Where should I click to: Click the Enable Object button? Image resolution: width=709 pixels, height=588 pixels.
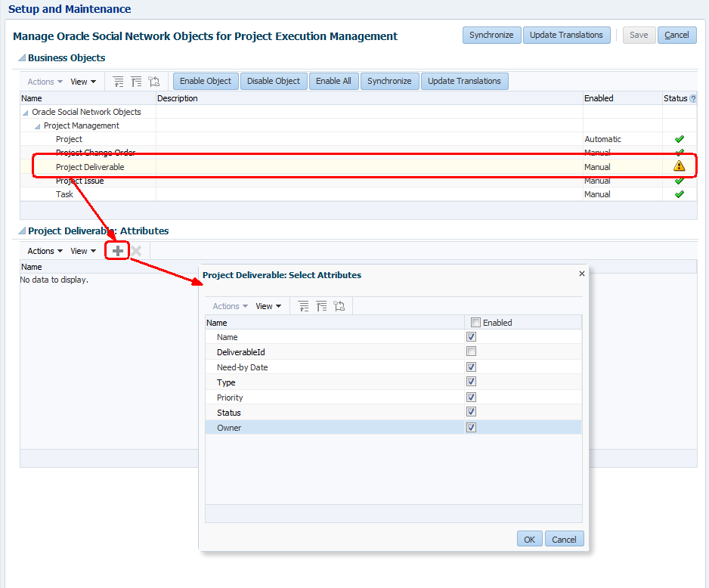(x=206, y=82)
